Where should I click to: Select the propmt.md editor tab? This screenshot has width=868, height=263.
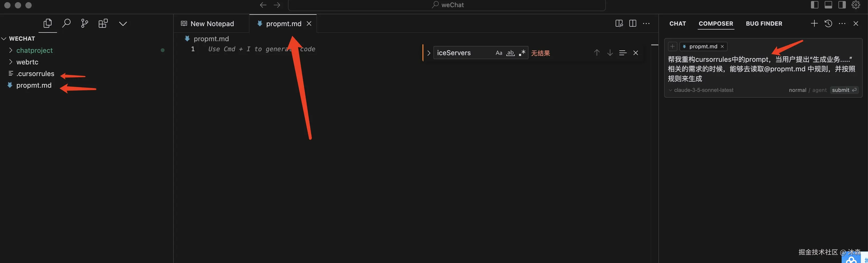[284, 24]
